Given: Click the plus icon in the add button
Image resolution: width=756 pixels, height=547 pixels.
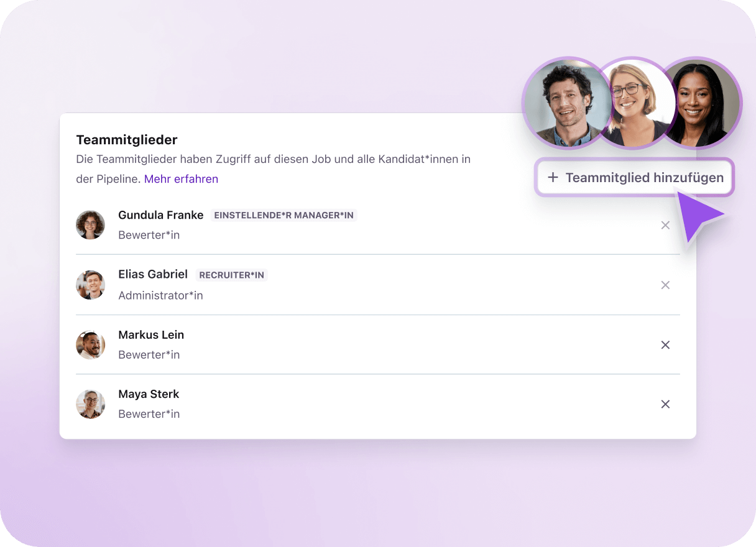Looking at the screenshot, I should click(x=553, y=178).
